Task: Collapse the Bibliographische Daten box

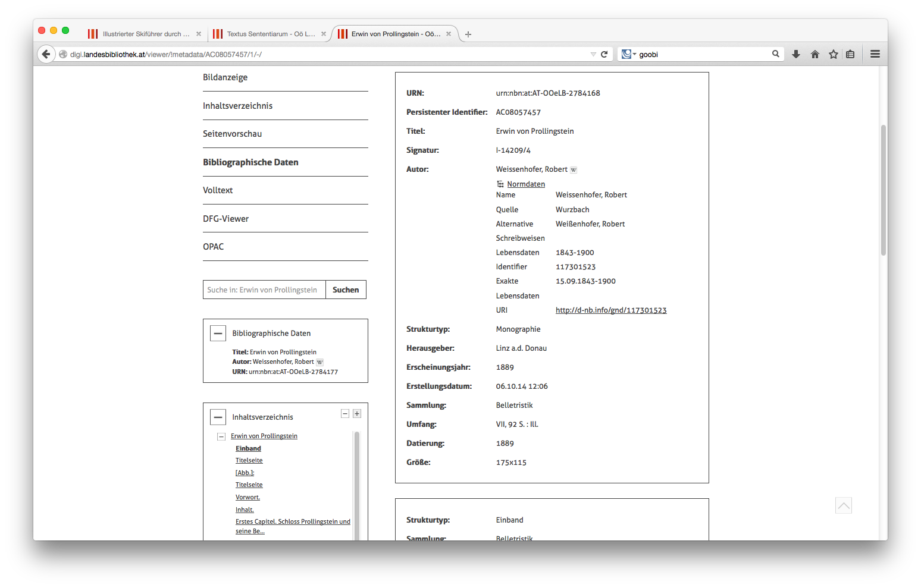Action: 218,334
